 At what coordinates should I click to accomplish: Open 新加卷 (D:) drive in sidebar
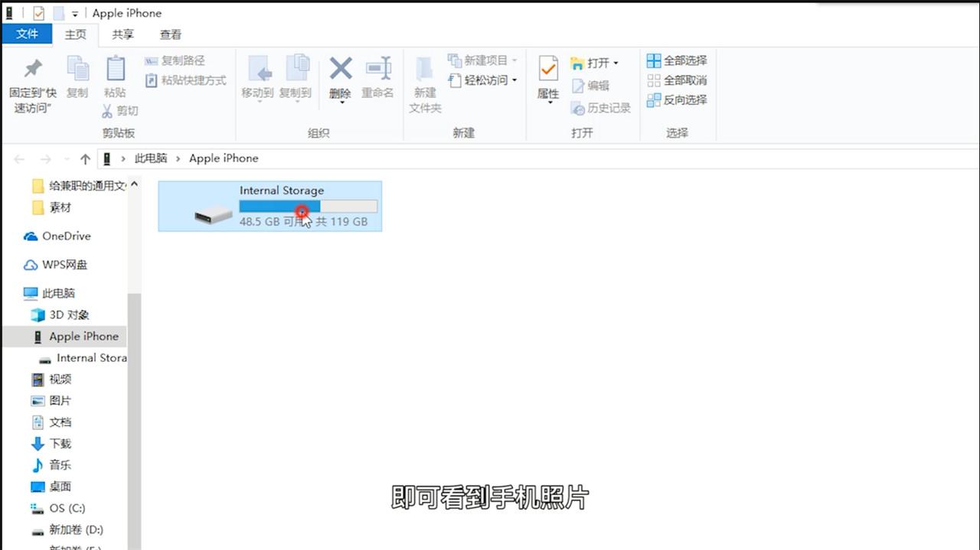pos(67,529)
